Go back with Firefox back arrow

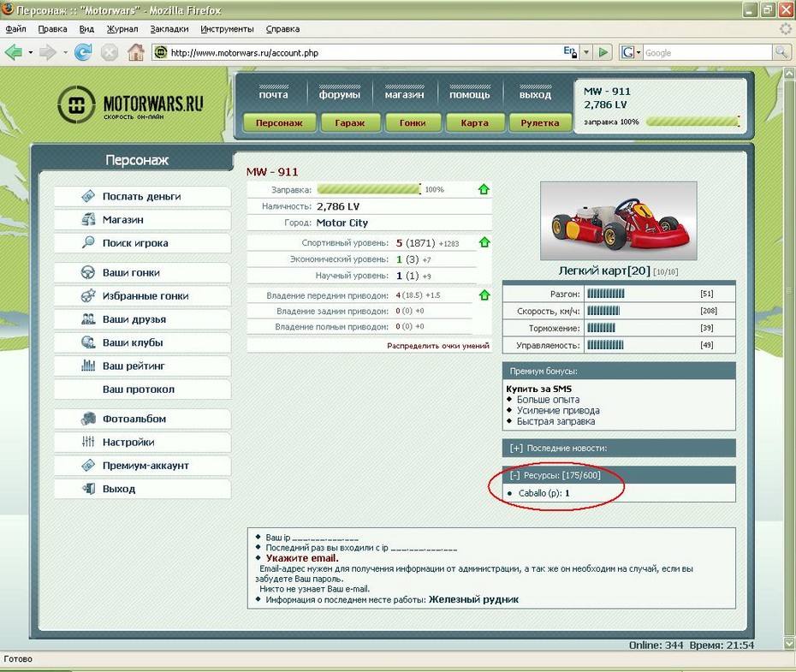(14, 52)
